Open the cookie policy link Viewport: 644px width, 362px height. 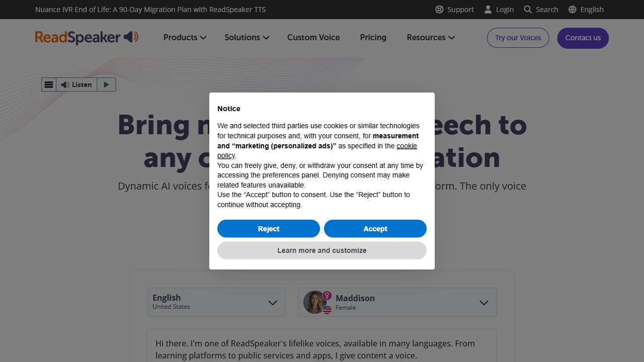(407, 146)
